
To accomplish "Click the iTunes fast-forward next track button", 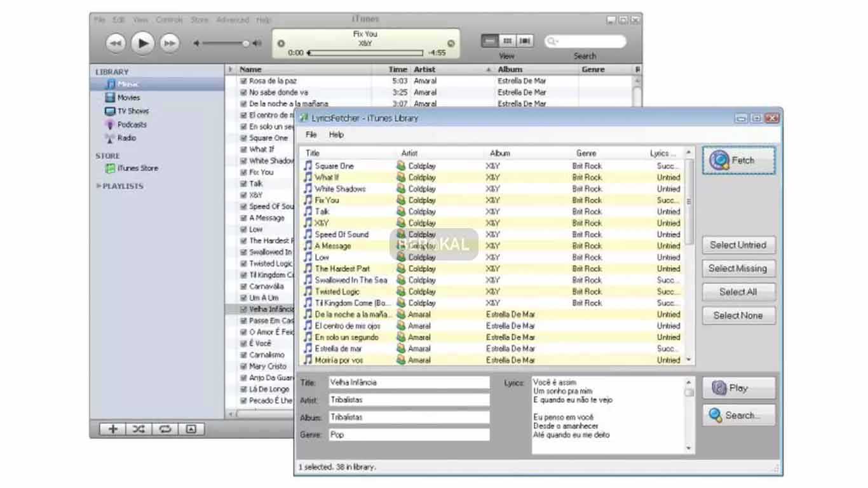I will (x=170, y=43).
